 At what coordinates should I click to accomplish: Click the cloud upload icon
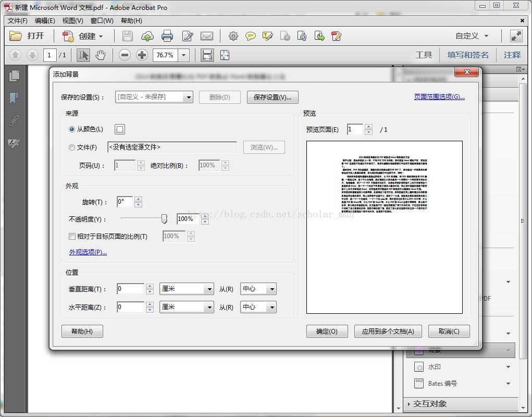click(x=147, y=36)
